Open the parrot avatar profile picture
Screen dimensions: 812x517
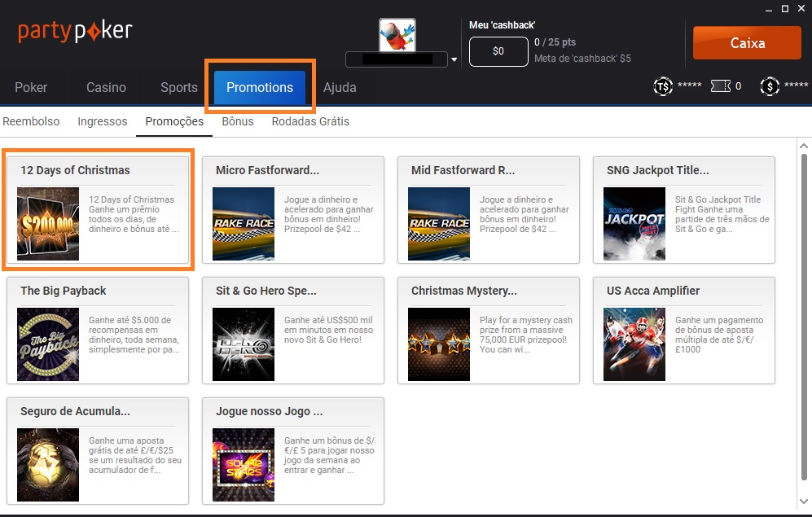tap(397, 35)
